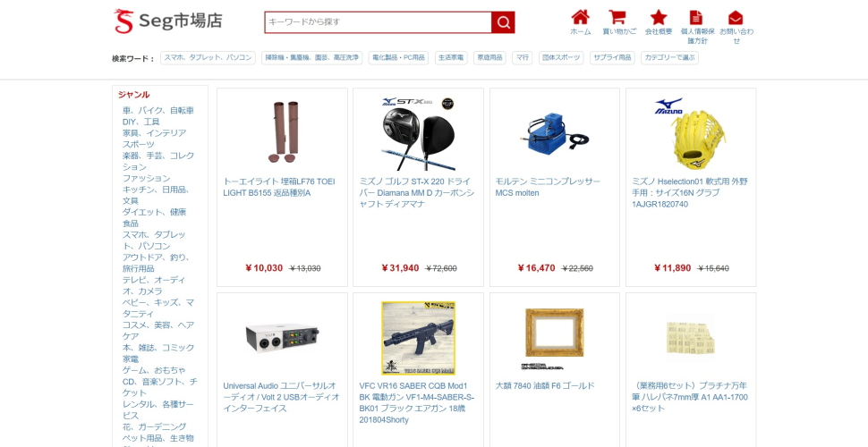Open the ファッション genre link
868x447 pixels.
coord(146,178)
